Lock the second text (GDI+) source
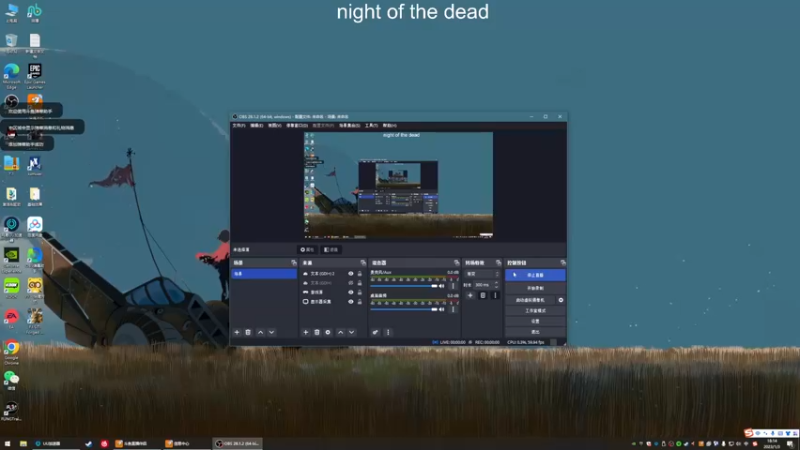The image size is (800, 450). [359, 283]
